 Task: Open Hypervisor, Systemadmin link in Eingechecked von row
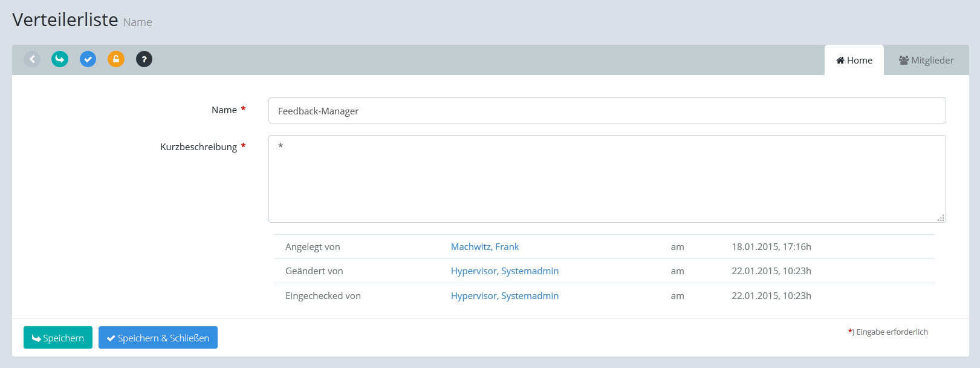click(504, 296)
